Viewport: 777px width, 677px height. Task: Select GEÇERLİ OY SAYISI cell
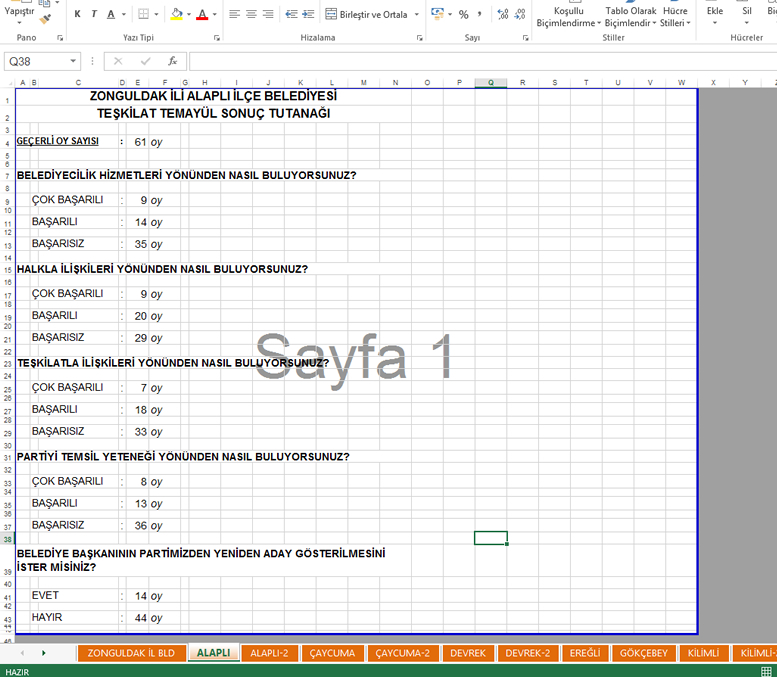(57, 141)
